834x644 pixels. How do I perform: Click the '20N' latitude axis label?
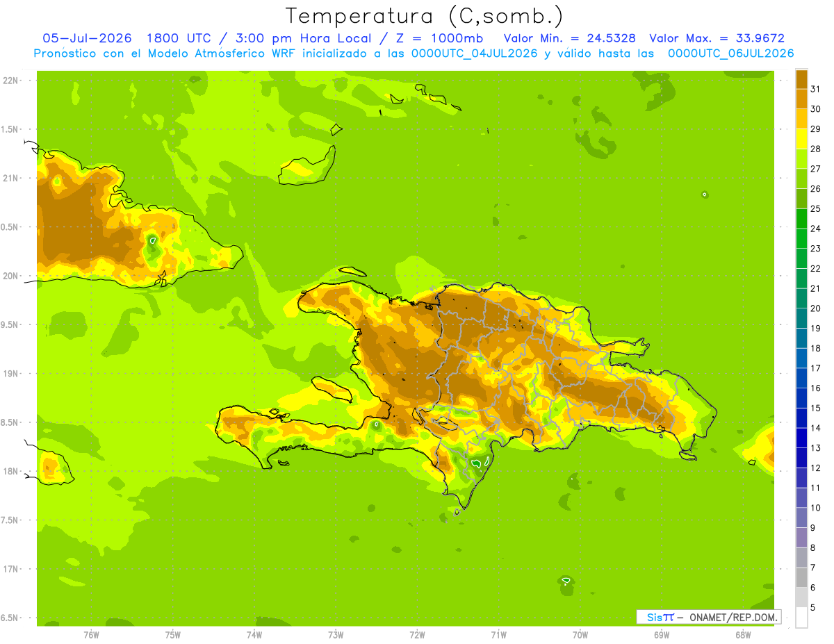tap(11, 276)
